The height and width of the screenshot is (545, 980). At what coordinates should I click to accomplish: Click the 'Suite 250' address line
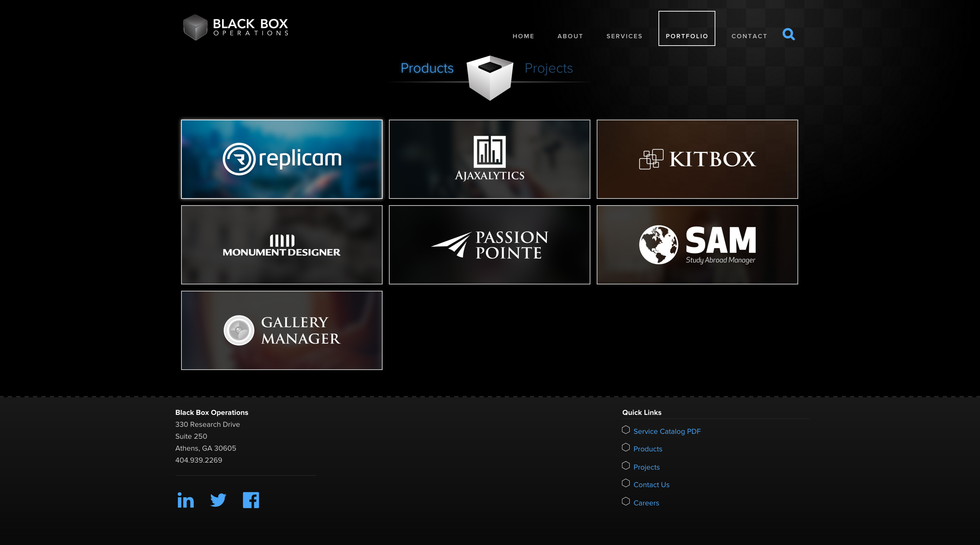coord(191,436)
